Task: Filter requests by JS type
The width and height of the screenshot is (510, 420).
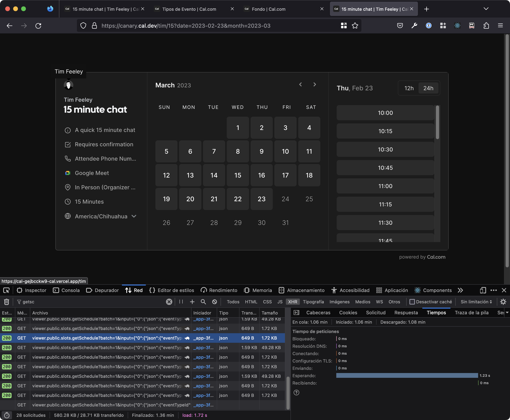Action: (280, 302)
